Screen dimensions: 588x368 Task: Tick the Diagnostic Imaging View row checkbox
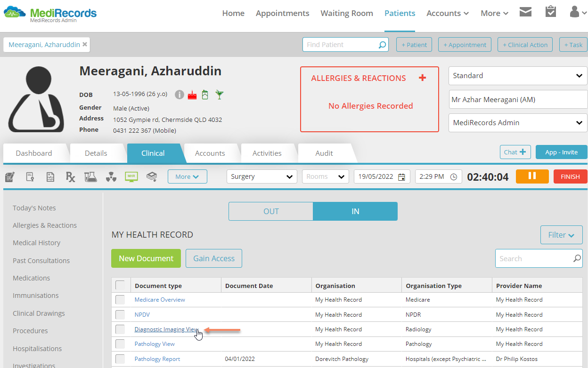point(121,329)
